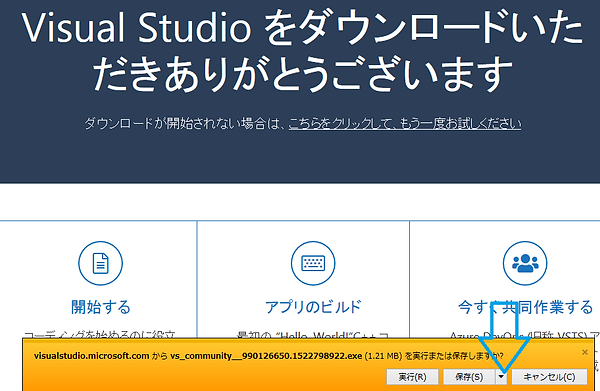The image size is (600, 391).
Task: Click visualstudio.microsoft.com in the notification bar
Action: (x=91, y=356)
